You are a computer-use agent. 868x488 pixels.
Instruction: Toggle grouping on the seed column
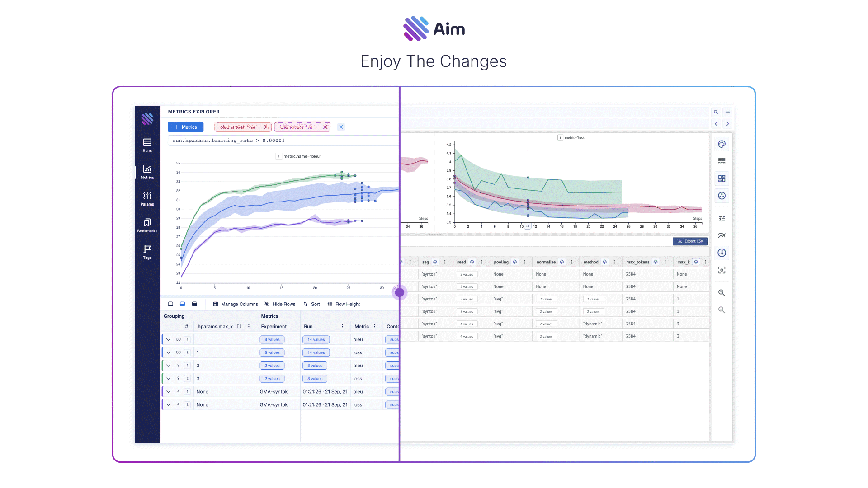[x=472, y=262]
